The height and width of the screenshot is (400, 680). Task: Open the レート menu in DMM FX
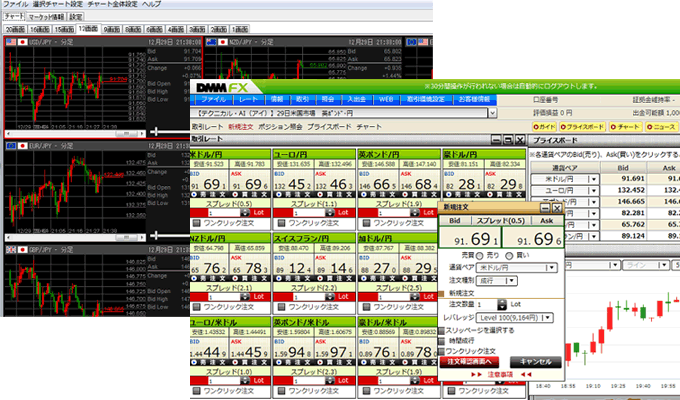pos(248,99)
